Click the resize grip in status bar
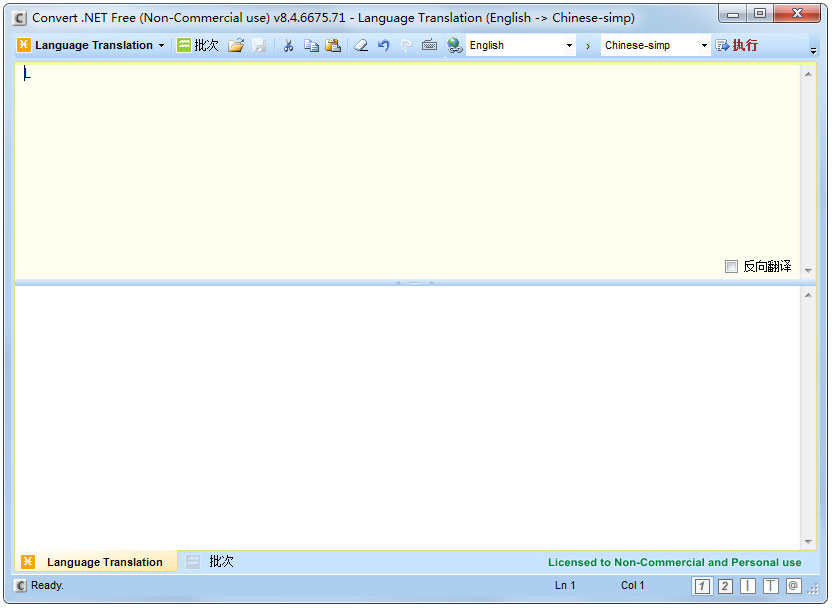The height and width of the screenshot is (608, 832). coord(813,588)
